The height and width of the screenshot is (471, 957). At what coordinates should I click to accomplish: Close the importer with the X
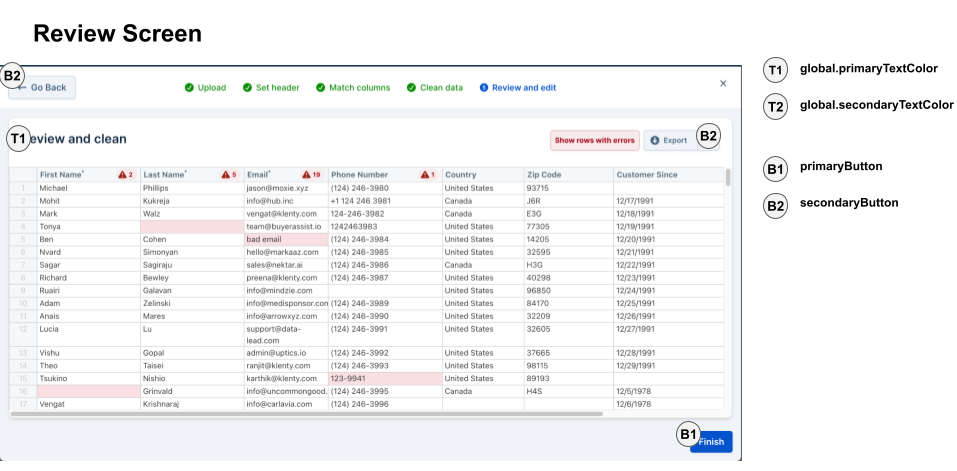pos(723,84)
